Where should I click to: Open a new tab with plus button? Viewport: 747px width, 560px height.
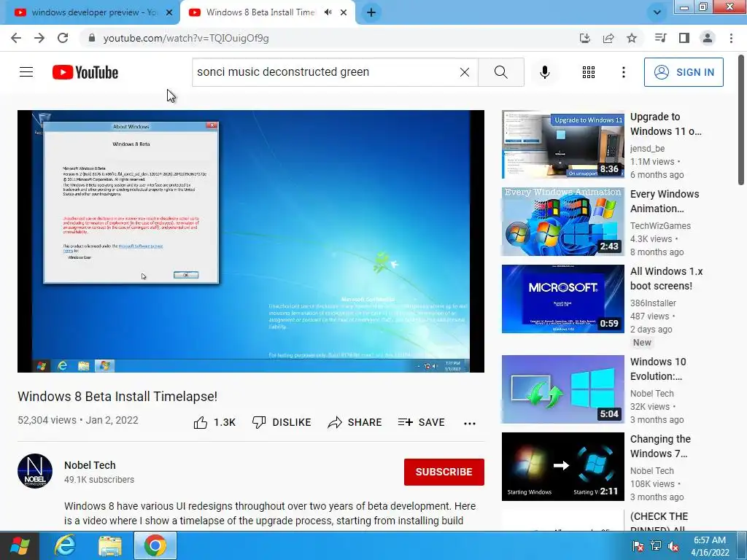click(x=371, y=12)
